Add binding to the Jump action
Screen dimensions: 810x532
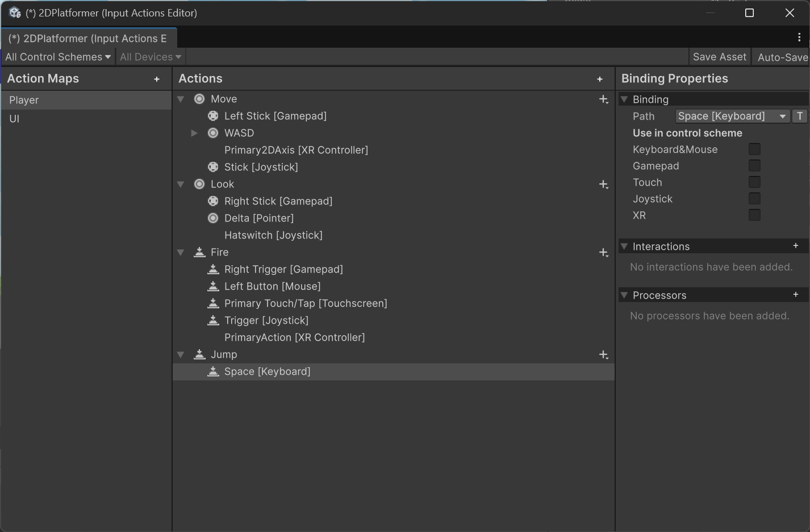tap(603, 355)
